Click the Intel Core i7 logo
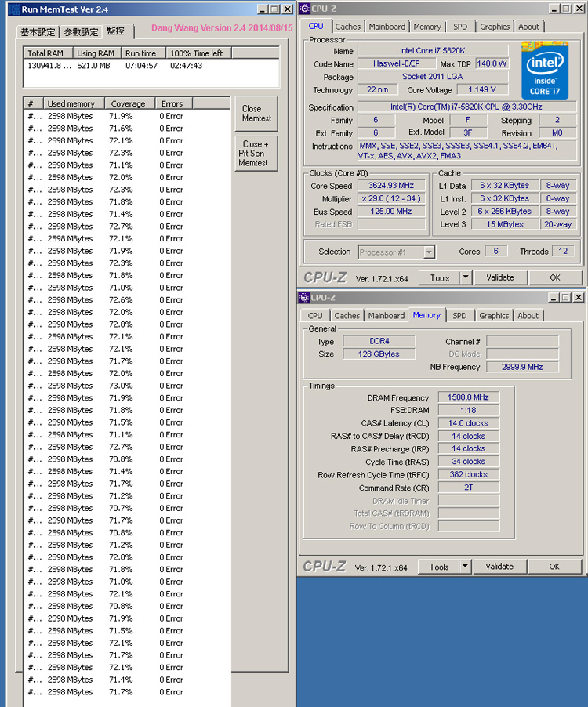Viewport: 588px width, 707px height. click(545, 71)
